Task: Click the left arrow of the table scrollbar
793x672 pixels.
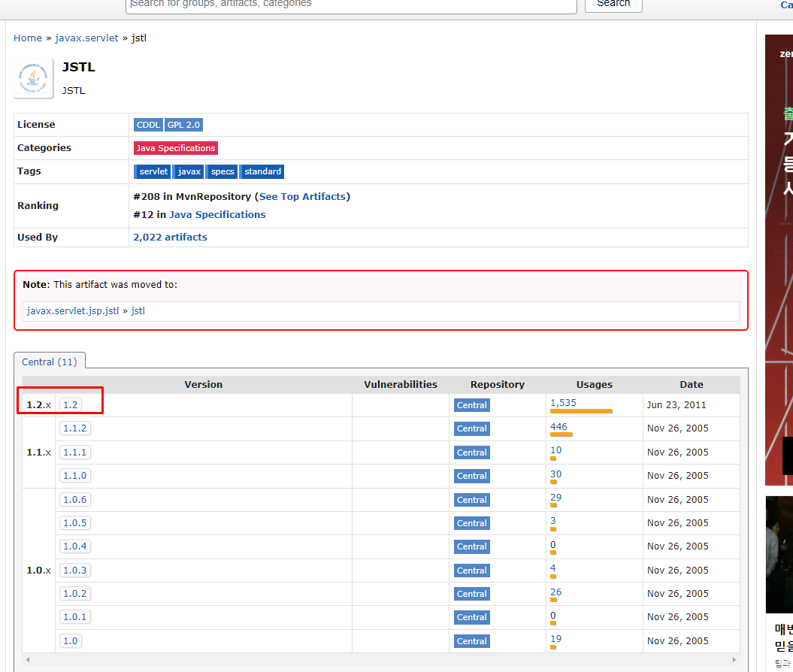Action: click(28, 659)
